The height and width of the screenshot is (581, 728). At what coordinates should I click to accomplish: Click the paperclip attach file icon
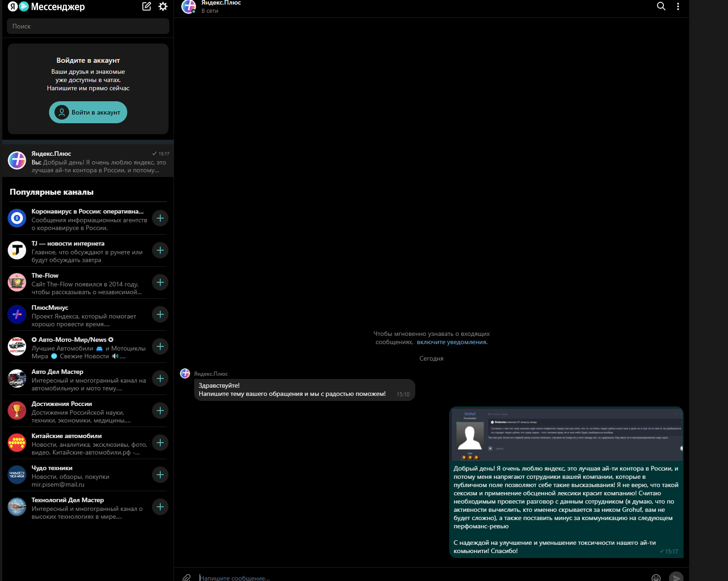click(187, 577)
